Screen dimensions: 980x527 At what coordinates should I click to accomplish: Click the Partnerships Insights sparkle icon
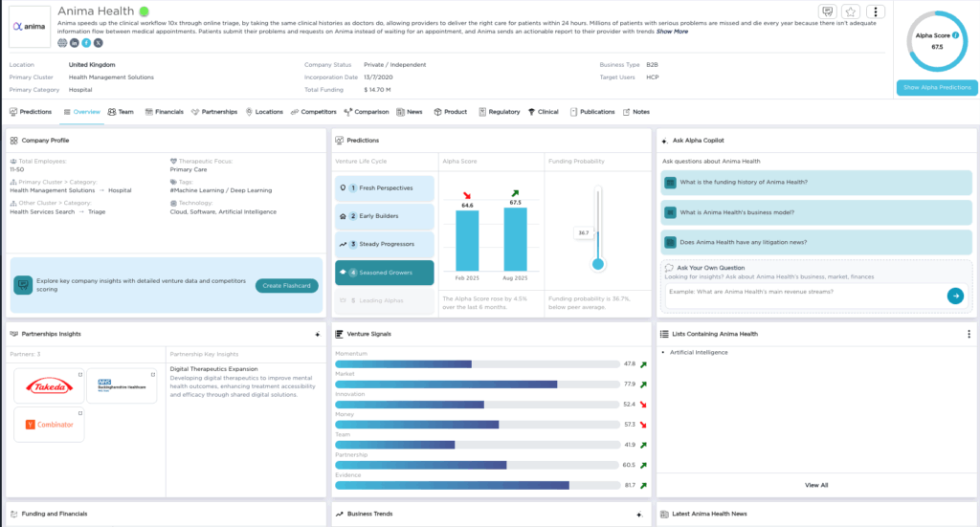click(x=318, y=334)
